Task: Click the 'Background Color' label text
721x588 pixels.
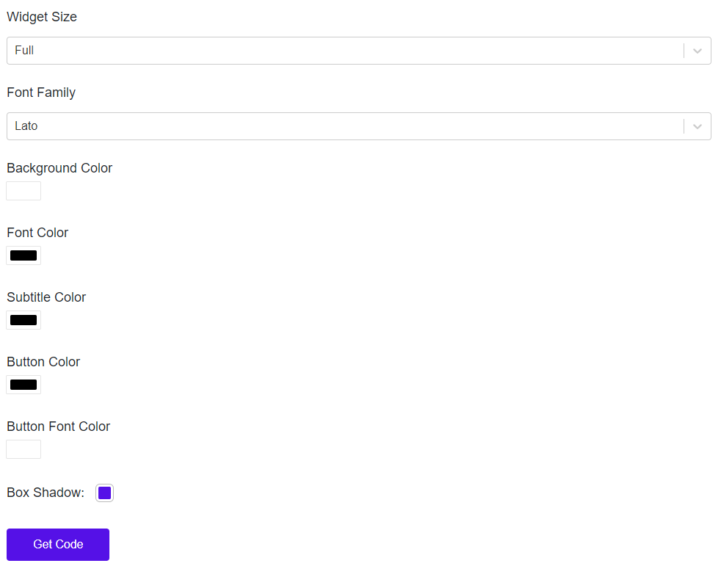Action: point(59,168)
